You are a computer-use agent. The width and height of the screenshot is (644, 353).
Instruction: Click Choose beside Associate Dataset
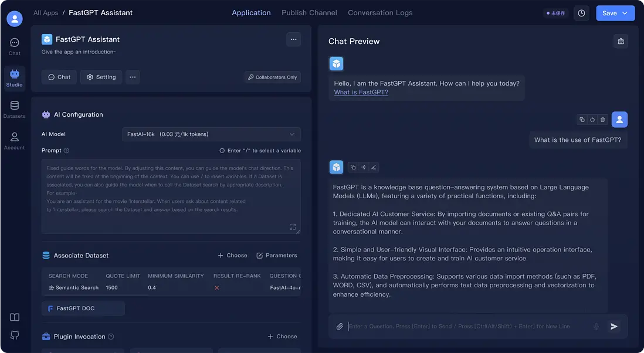(x=232, y=255)
